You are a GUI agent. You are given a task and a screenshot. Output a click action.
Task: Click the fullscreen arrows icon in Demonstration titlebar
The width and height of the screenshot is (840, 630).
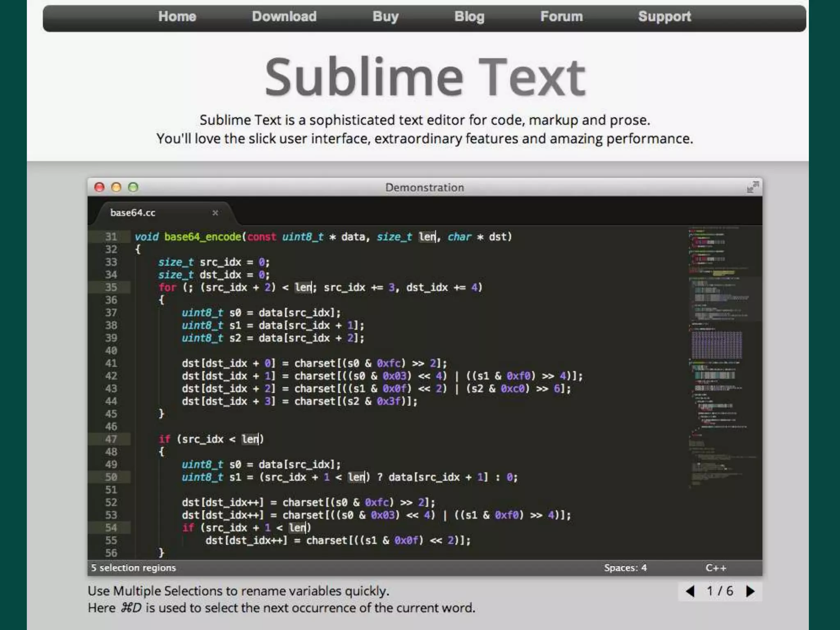point(753,187)
